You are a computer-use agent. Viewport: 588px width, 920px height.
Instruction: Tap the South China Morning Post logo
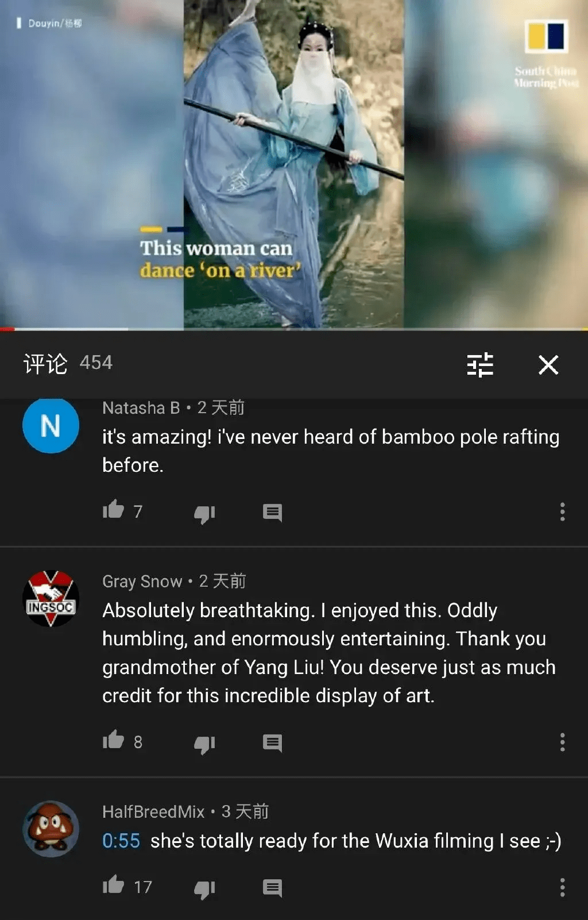(x=547, y=53)
